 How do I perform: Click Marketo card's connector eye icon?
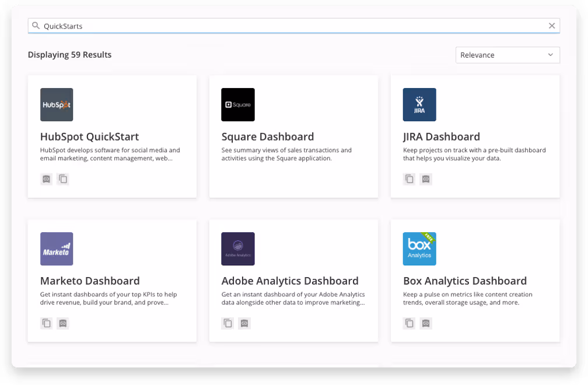click(x=63, y=323)
